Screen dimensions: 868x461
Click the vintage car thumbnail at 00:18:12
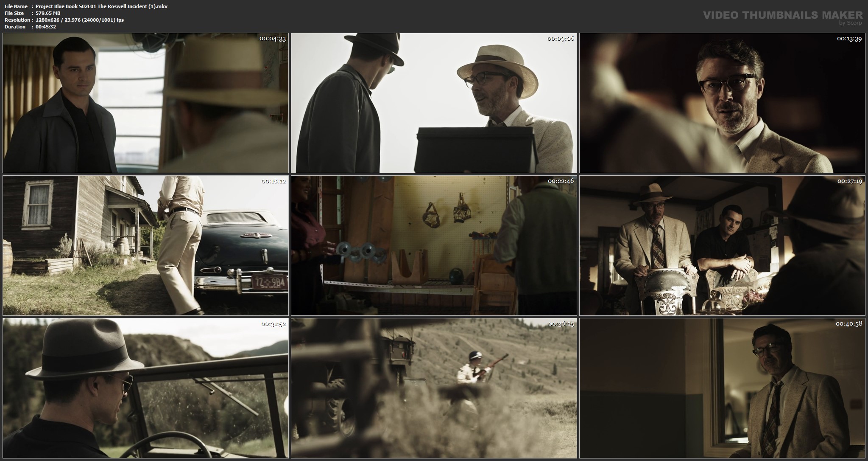(145, 245)
